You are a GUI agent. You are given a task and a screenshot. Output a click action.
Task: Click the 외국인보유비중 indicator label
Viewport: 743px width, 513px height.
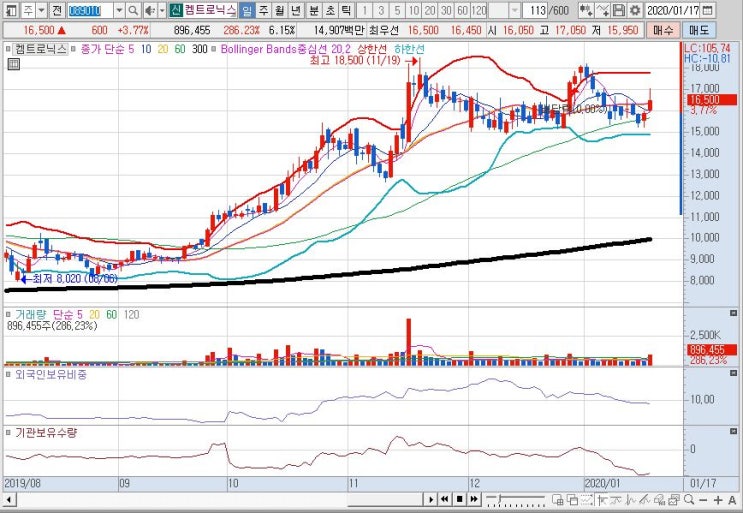(51, 375)
